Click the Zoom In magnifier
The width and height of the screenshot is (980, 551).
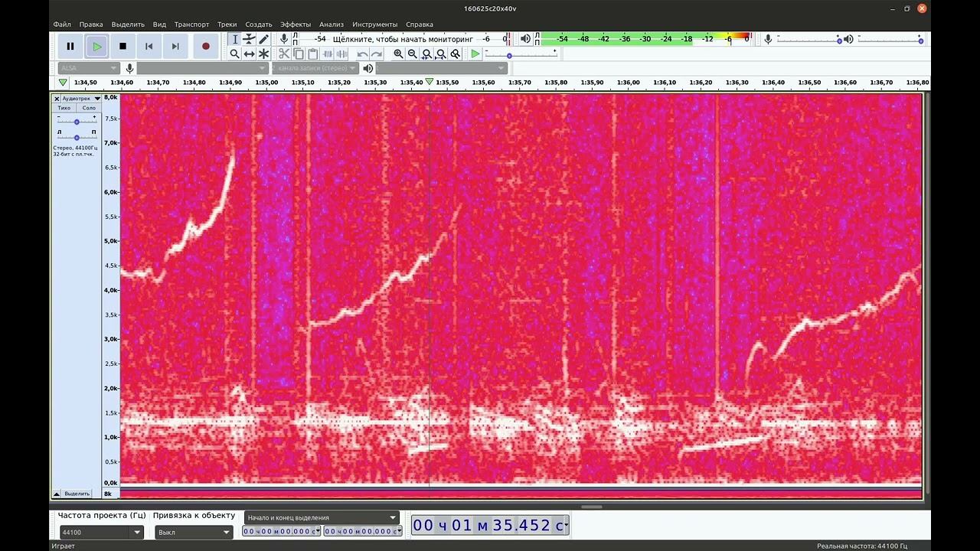pos(398,54)
